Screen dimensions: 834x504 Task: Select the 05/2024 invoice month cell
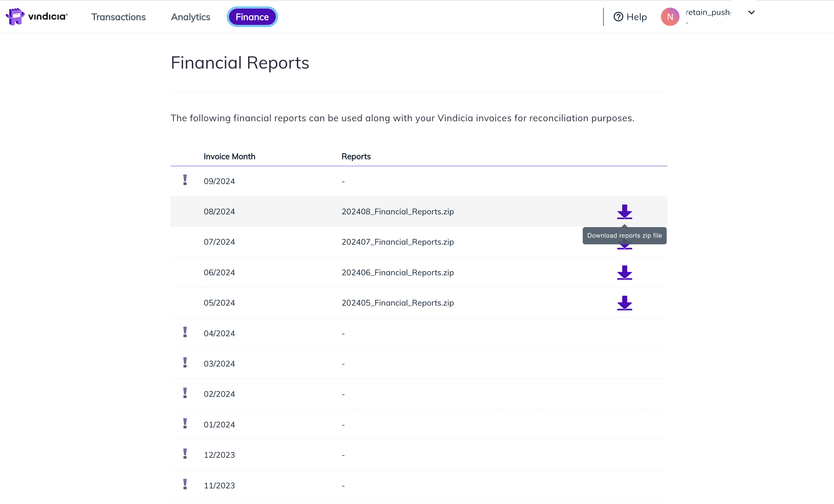tap(219, 303)
